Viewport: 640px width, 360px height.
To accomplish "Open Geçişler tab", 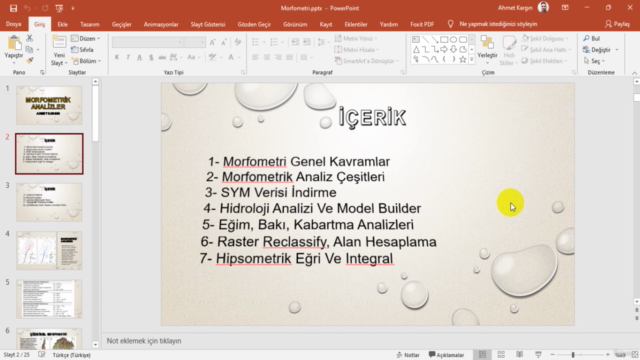I will coord(122,24).
